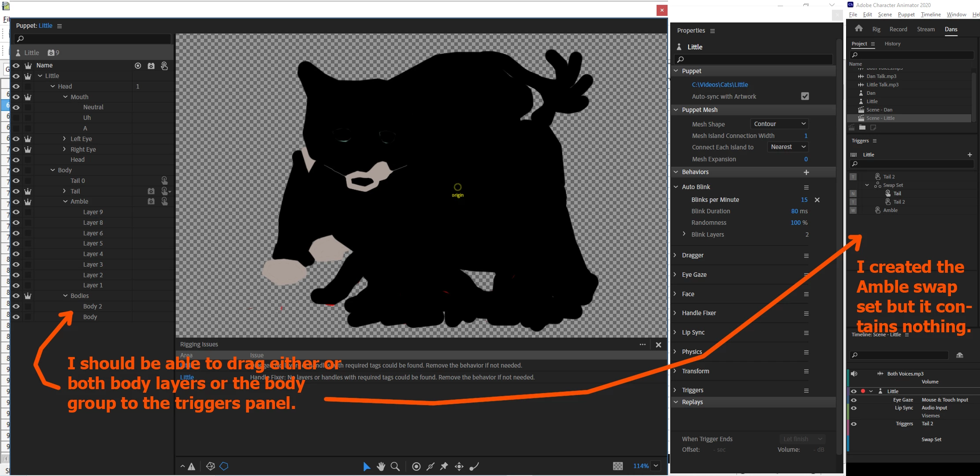This screenshot has height=476, width=980.
Task: Uncheck Auto-sync with Artwork checkbox
Action: (805, 96)
